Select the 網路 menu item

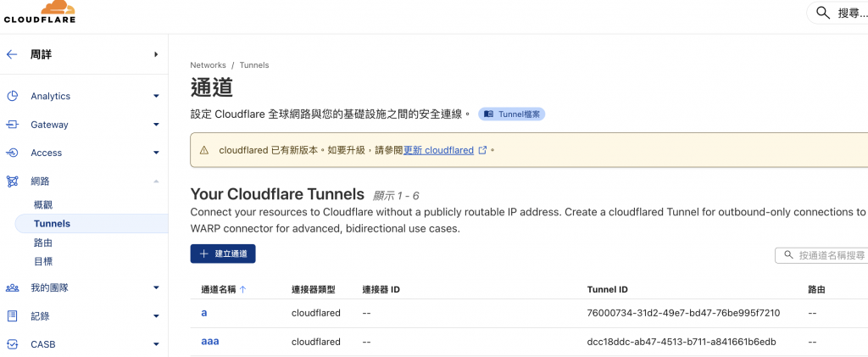click(x=41, y=181)
